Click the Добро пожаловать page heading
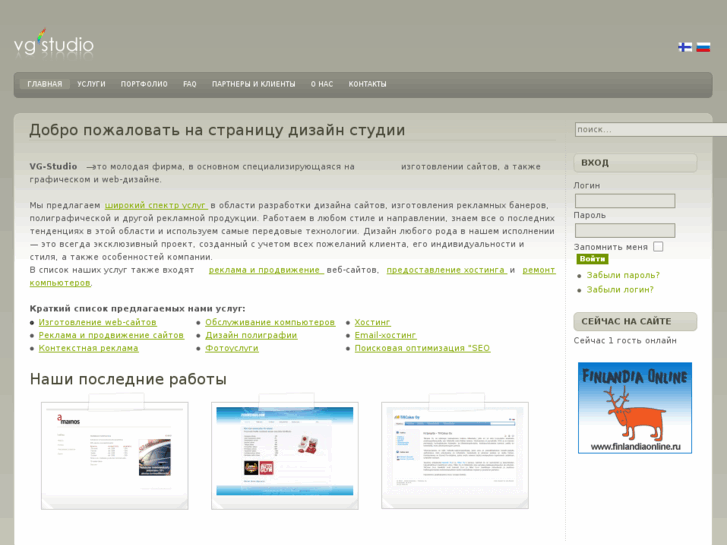Image resolution: width=727 pixels, height=545 pixels. pos(217,130)
